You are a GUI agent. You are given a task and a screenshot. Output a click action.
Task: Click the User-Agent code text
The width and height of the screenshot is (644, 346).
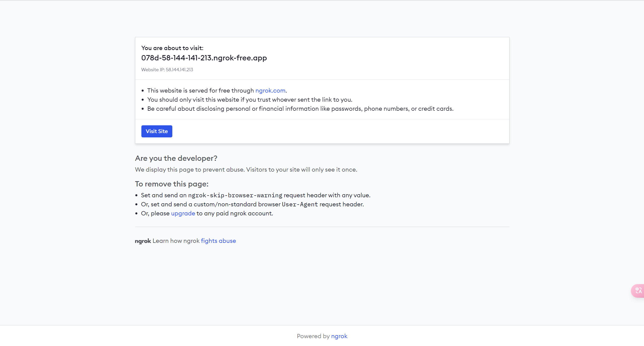pos(300,204)
